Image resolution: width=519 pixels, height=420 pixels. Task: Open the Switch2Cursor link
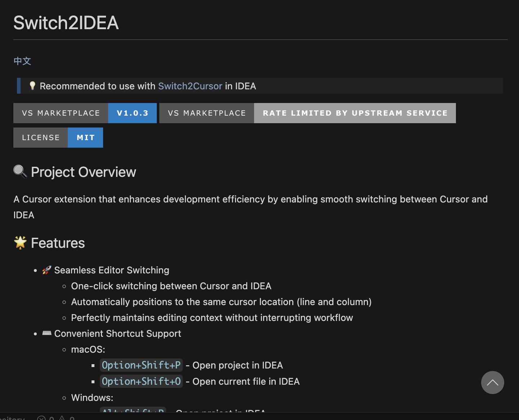coord(190,86)
